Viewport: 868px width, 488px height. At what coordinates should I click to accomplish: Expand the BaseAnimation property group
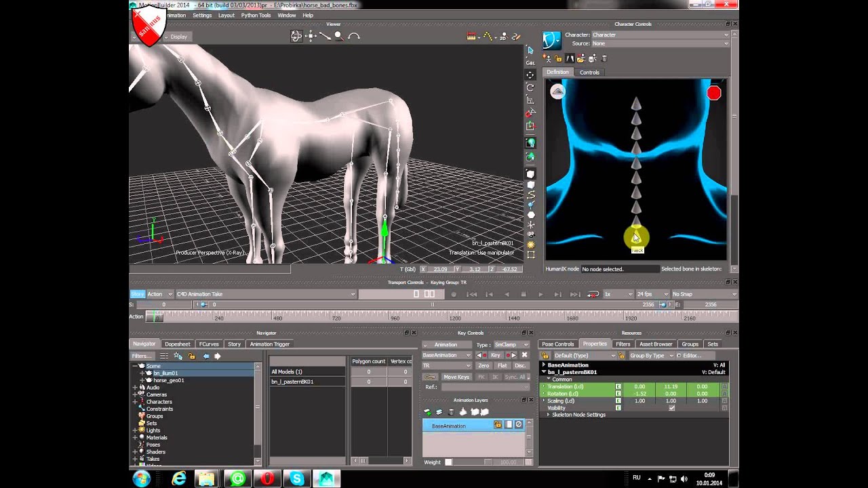tap(543, 365)
